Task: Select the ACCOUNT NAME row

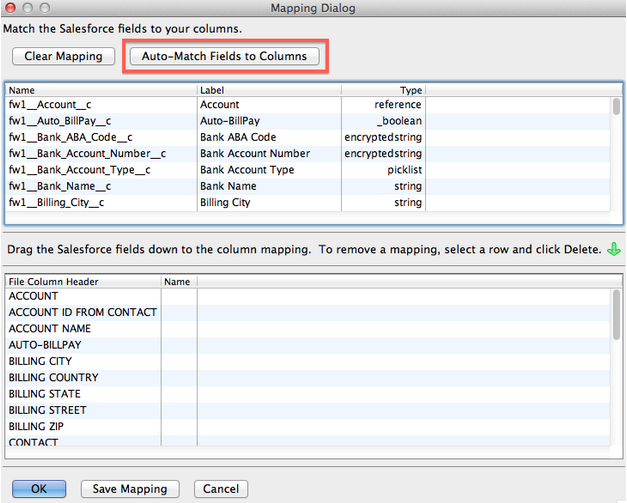Action: point(308,329)
